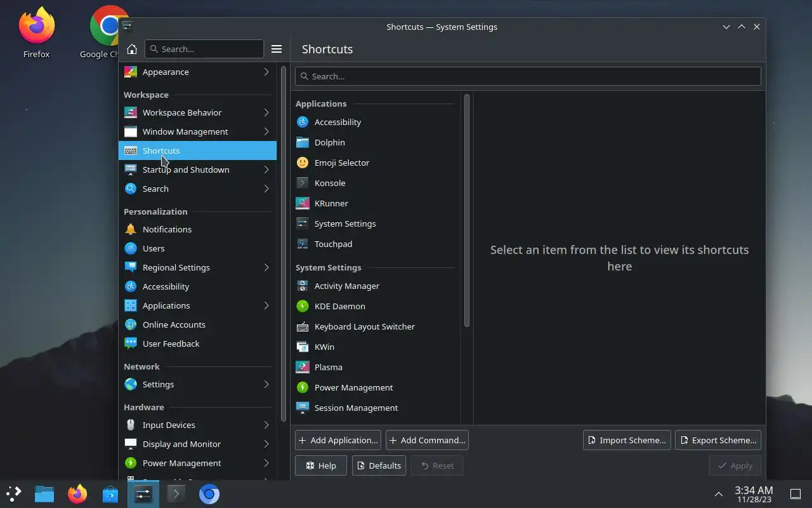Click Import Scheme button
Image resolution: width=812 pixels, height=508 pixels.
coord(627,440)
